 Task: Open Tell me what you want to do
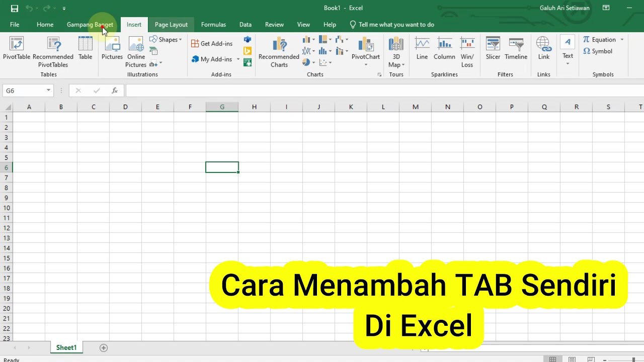coord(392,25)
